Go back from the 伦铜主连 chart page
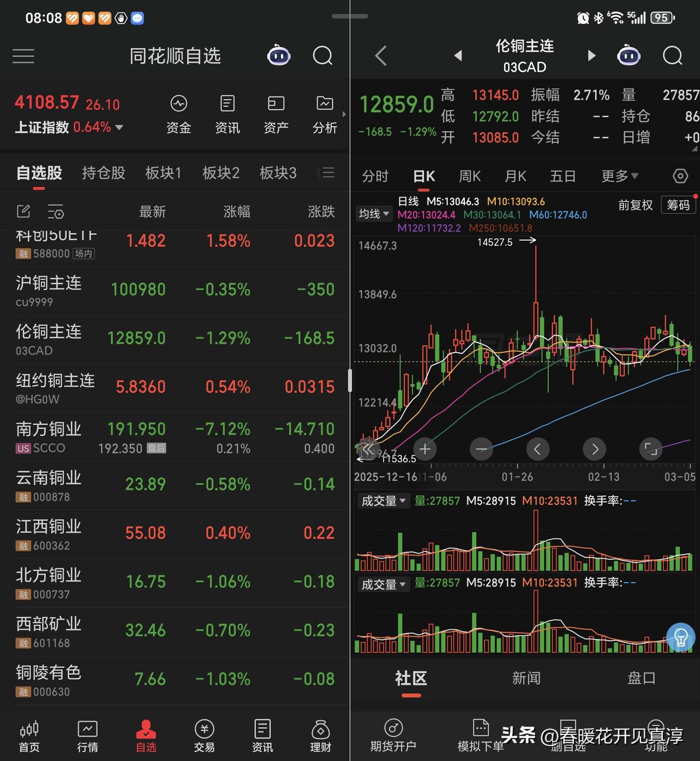 (381, 55)
